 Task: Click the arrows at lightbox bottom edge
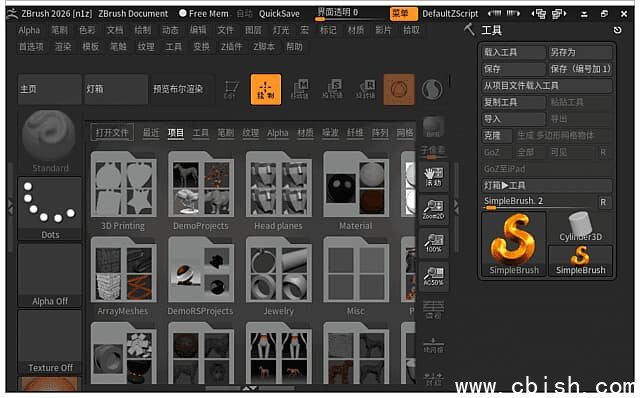tap(250, 388)
